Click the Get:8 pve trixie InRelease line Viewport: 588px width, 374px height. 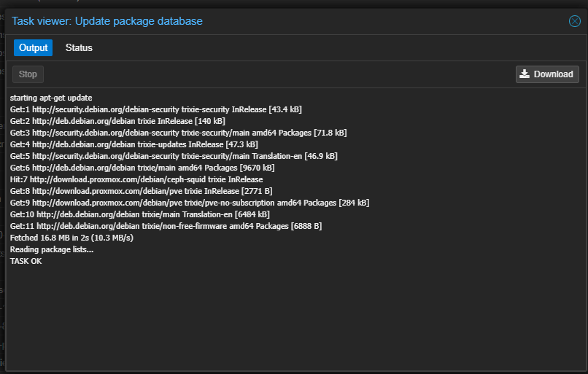pos(141,191)
